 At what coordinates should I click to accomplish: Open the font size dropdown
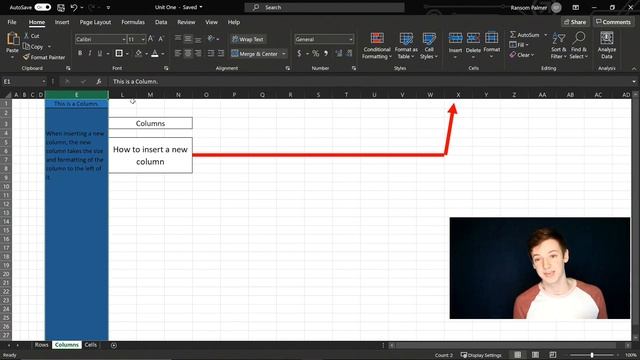click(143, 39)
